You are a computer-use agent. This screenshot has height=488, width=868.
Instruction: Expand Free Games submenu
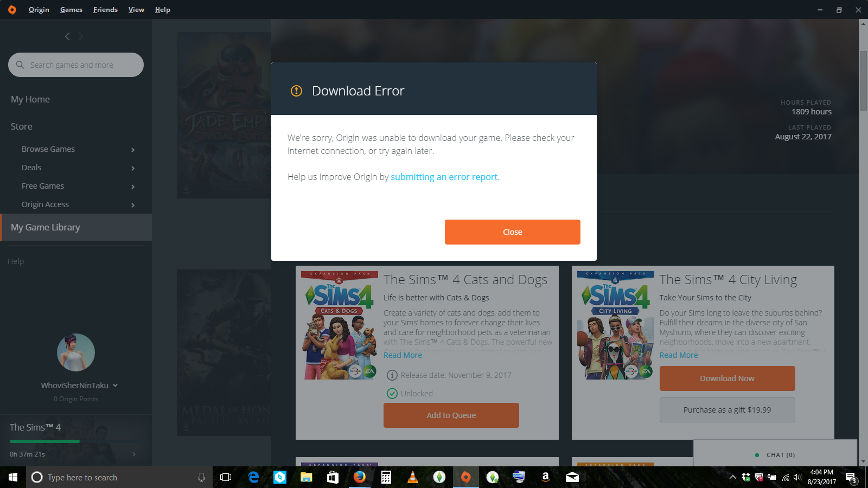pyautogui.click(x=133, y=187)
